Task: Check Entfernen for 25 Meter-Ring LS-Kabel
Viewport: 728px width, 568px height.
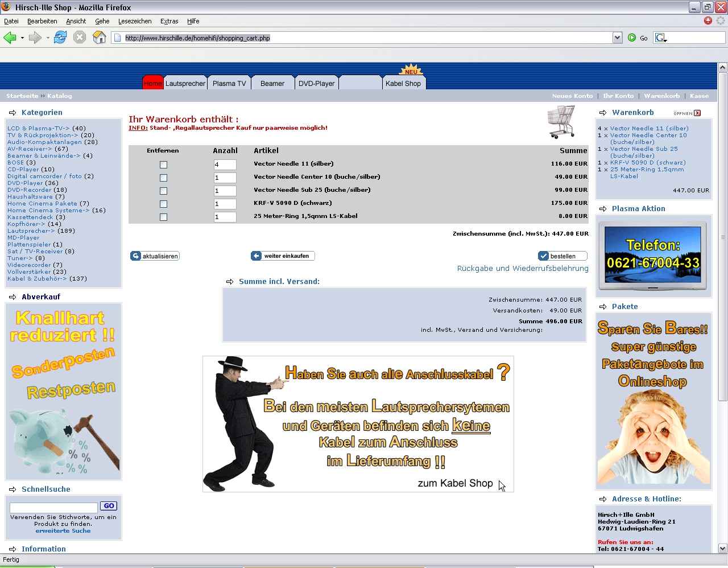Action: (x=163, y=217)
